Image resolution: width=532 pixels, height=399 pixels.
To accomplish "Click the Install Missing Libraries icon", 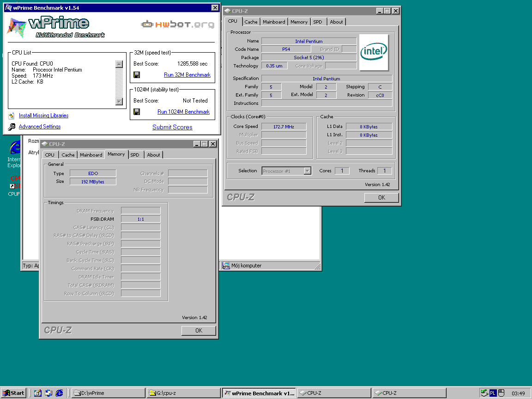I will coord(12,116).
